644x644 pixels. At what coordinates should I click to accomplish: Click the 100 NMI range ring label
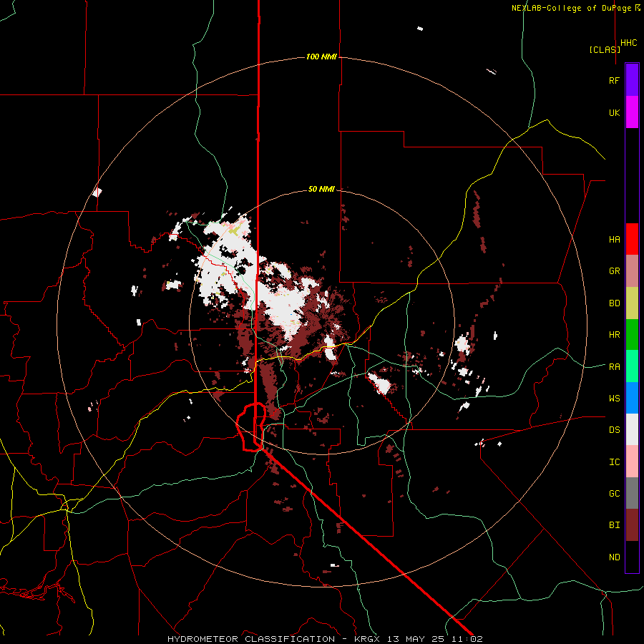pos(321,57)
